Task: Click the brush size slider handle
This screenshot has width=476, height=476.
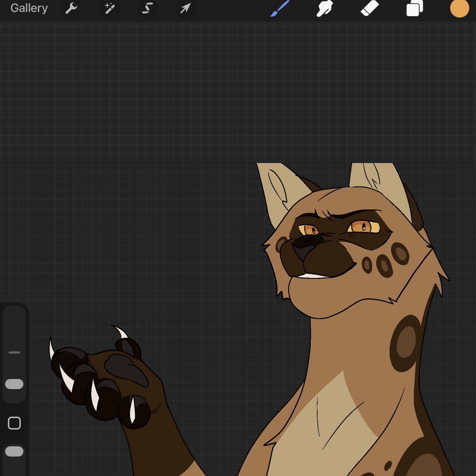Action: [14, 384]
